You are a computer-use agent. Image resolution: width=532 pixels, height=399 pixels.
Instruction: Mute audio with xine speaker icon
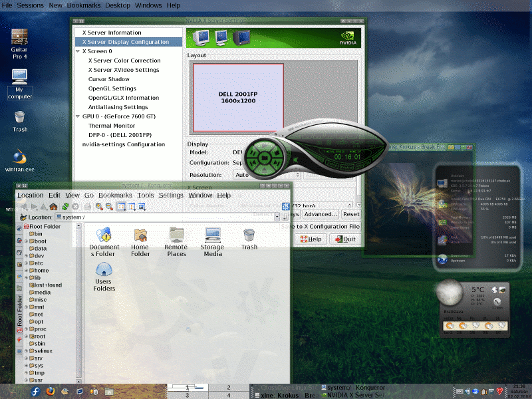pyautogui.click(x=296, y=160)
